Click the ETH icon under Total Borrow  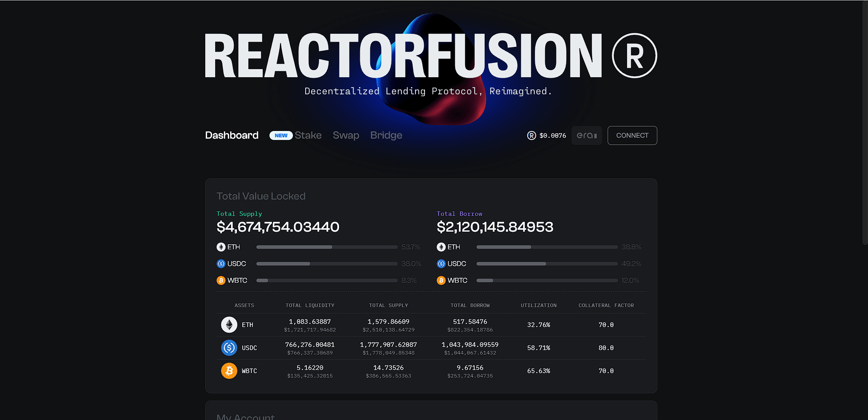pos(441,247)
